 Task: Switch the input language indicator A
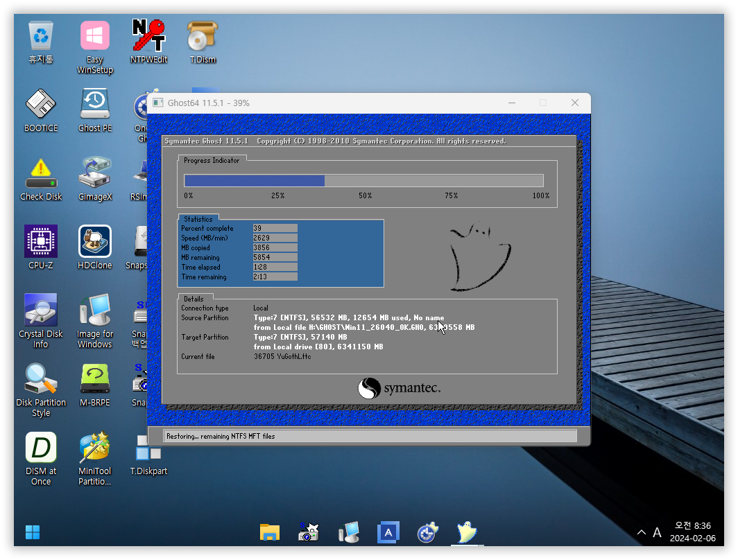(x=657, y=532)
